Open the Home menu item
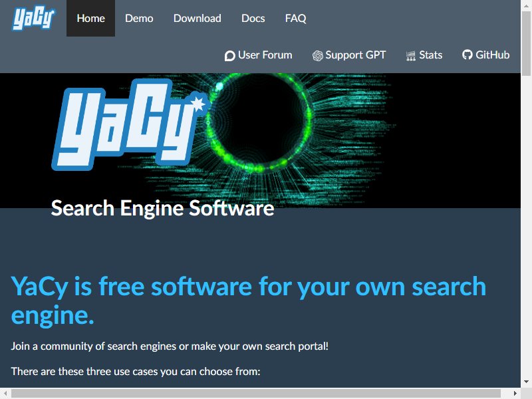This screenshot has height=399, width=532. coord(90,19)
